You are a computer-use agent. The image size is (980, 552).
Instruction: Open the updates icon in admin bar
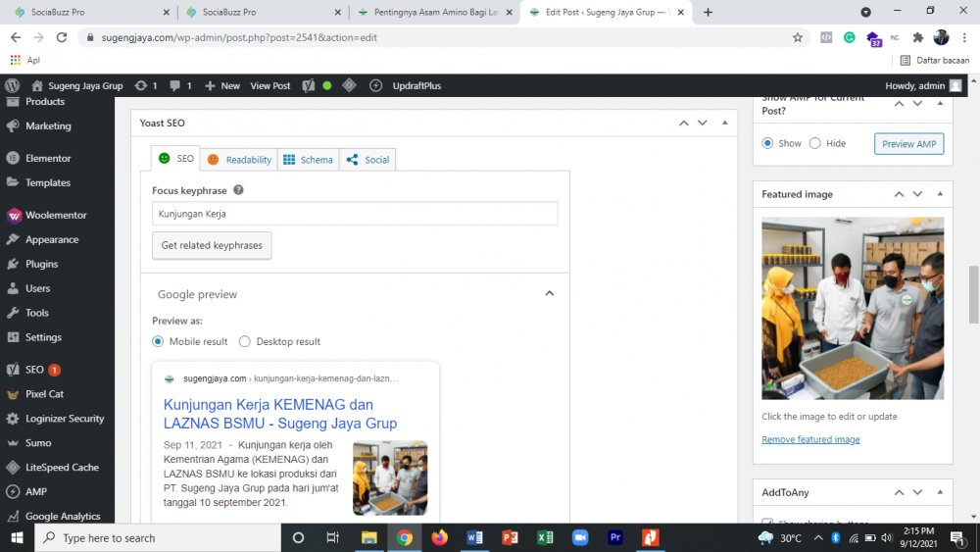[146, 85]
